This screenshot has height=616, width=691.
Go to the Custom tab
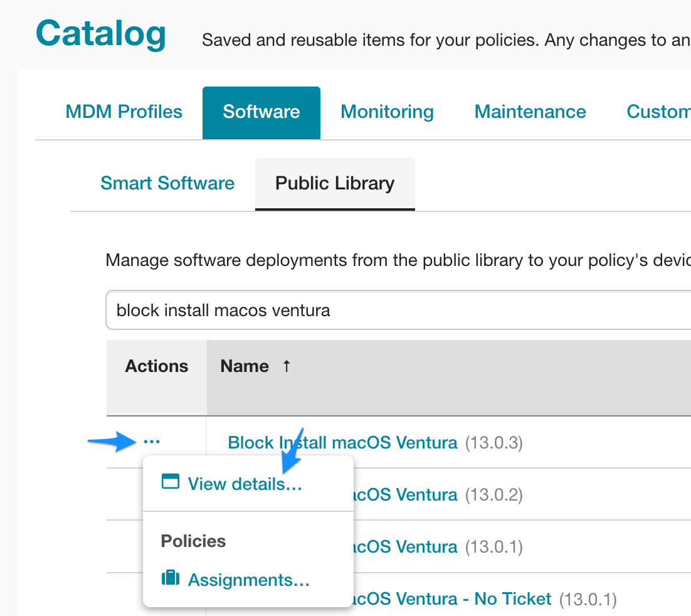coord(658,112)
